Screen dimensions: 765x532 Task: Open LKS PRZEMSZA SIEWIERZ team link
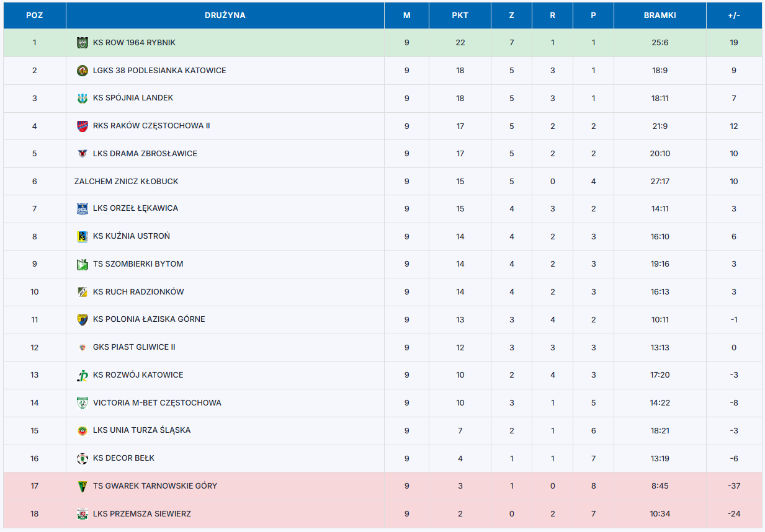tap(142, 514)
